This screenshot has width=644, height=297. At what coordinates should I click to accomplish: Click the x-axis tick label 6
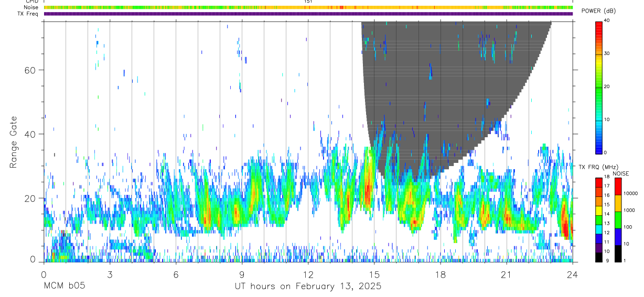tap(176, 274)
